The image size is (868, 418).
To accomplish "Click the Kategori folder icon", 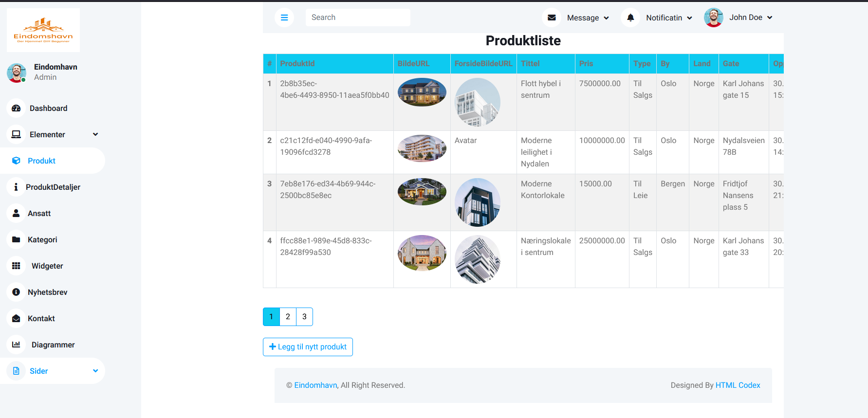I will [16, 239].
